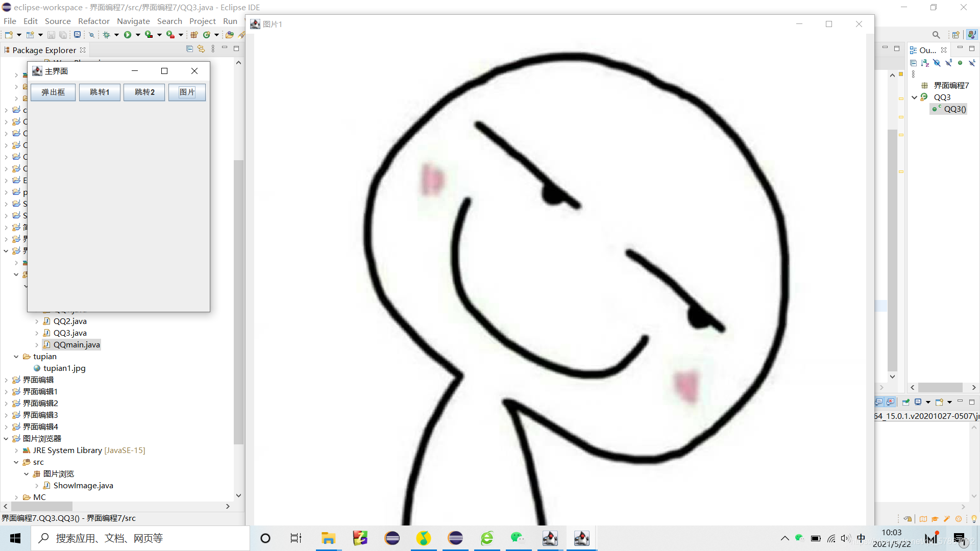The image size is (980, 551).
Task: Open the Debug dropdown arrow
Action: tap(116, 35)
